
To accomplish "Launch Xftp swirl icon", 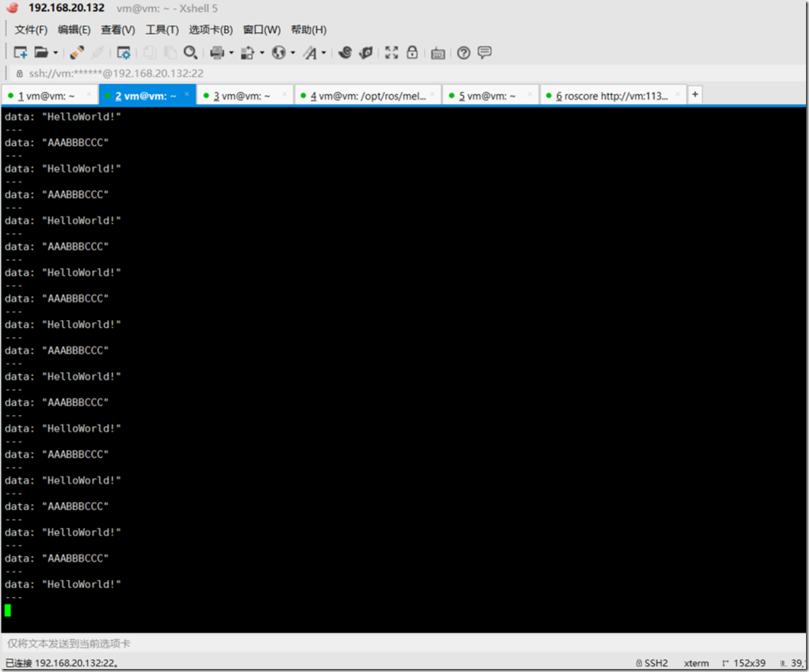I will coord(345,52).
